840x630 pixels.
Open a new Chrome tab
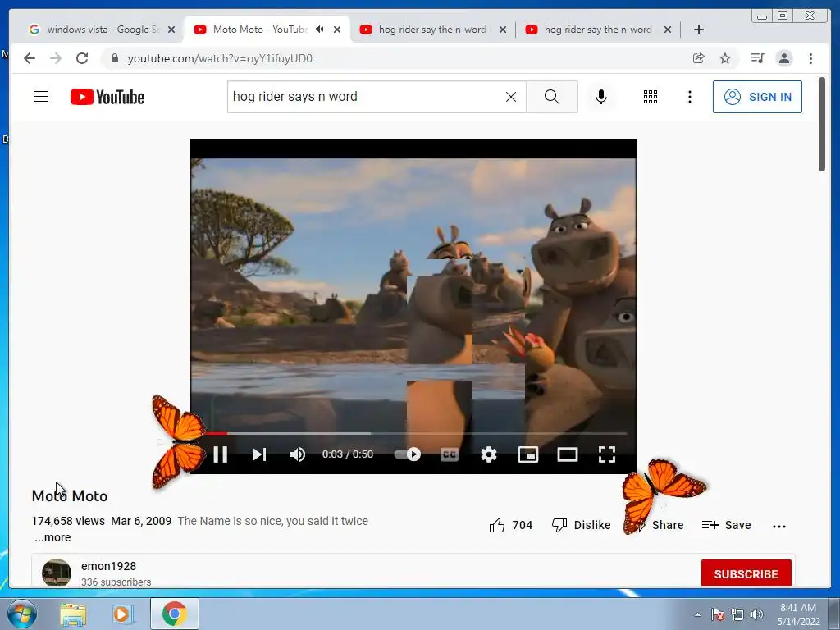tap(699, 30)
